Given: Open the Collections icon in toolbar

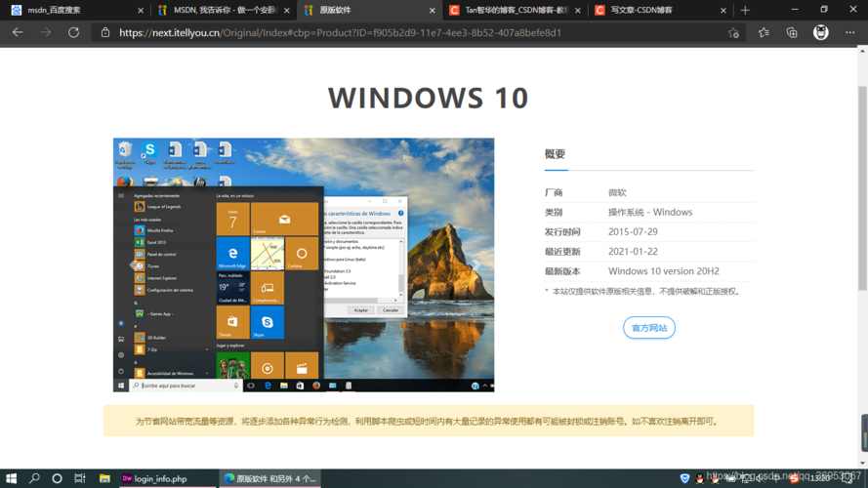Looking at the screenshot, I should tap(792, 32).
